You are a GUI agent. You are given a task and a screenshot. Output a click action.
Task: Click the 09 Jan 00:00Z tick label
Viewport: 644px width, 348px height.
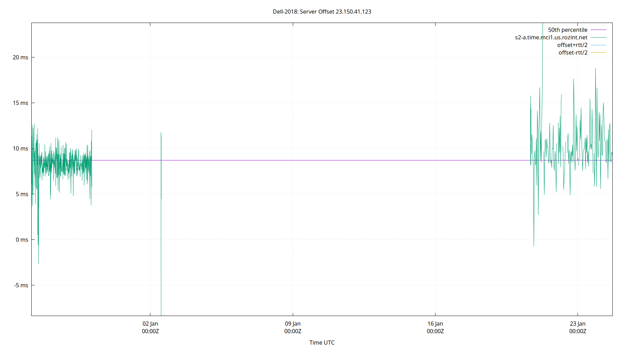(292, 327)
